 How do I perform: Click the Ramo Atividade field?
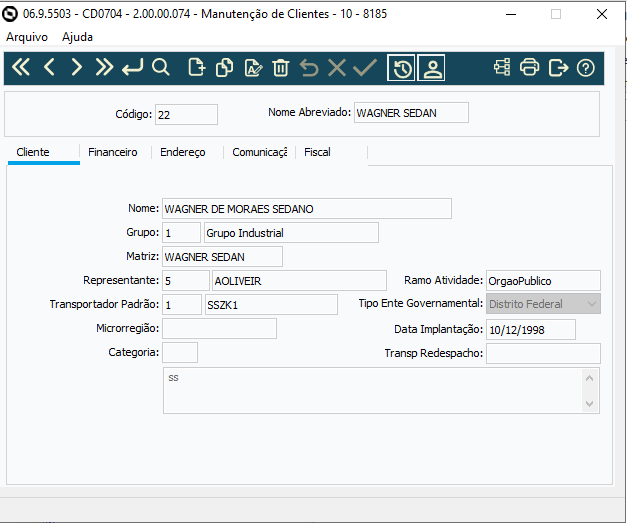tap(543, 281)
